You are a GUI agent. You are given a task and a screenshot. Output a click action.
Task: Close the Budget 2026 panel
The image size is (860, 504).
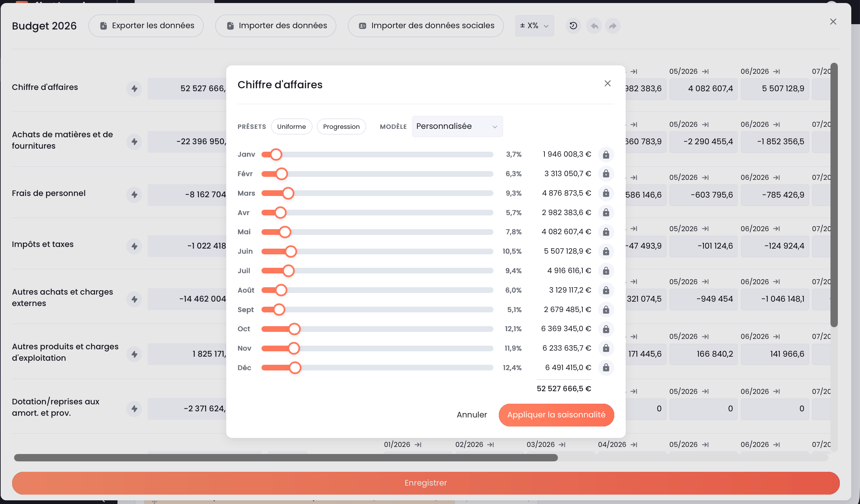coord(833,22)
